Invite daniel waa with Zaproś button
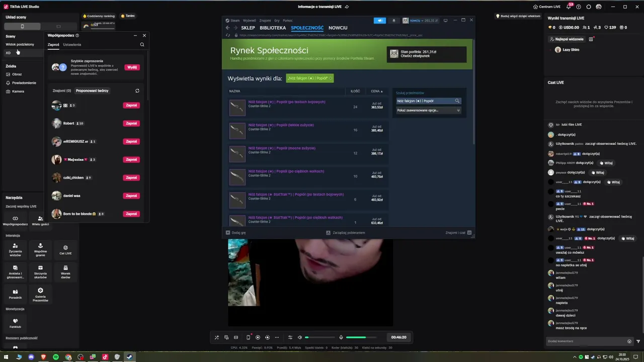 click(x=131, y=196)
